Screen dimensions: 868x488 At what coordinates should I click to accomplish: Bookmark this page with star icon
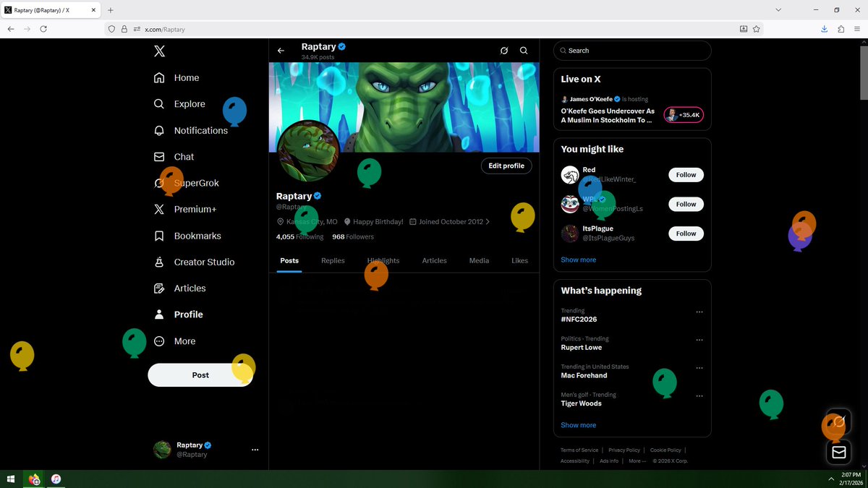(x=756, y=29)
